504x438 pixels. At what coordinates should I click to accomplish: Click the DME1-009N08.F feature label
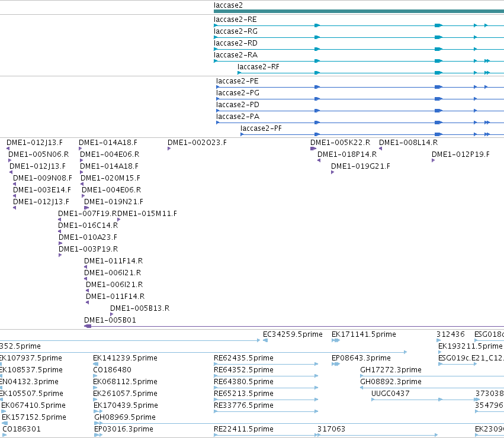pyautogui.click(x=43, y=178)
